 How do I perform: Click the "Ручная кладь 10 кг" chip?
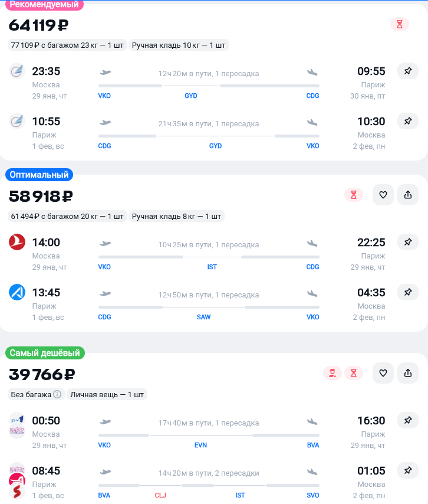click(179, 45)
